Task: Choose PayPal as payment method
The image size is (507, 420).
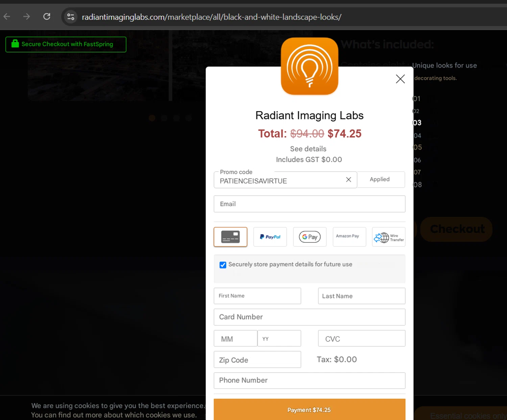Action: 270,237
